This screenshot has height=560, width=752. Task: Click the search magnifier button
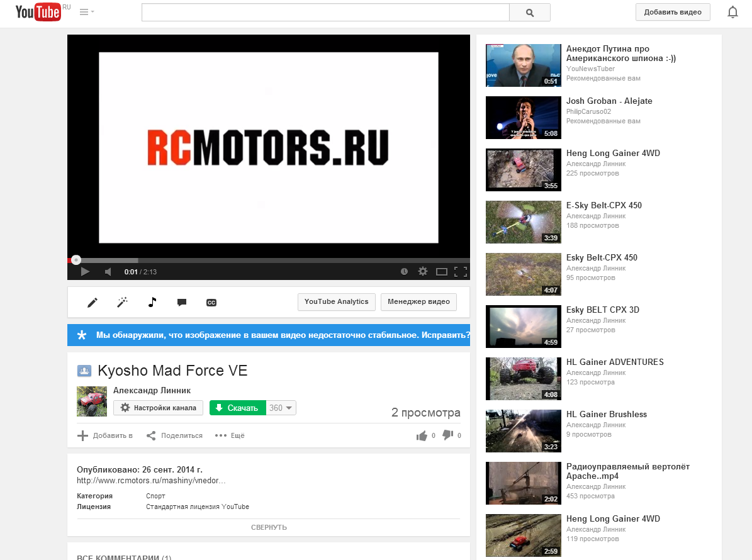pyautogui.click(x=529, y=13)
